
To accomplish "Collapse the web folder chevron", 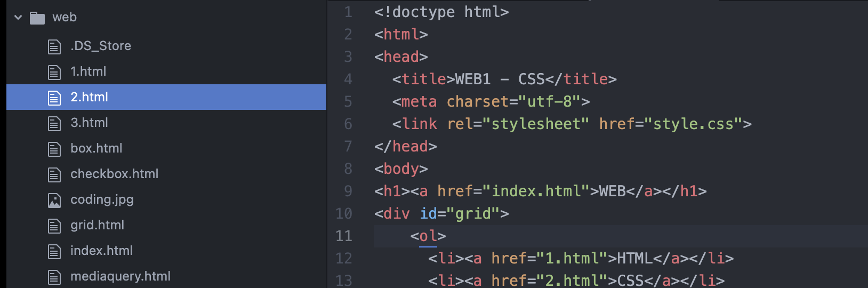I will tap(18, 18).
